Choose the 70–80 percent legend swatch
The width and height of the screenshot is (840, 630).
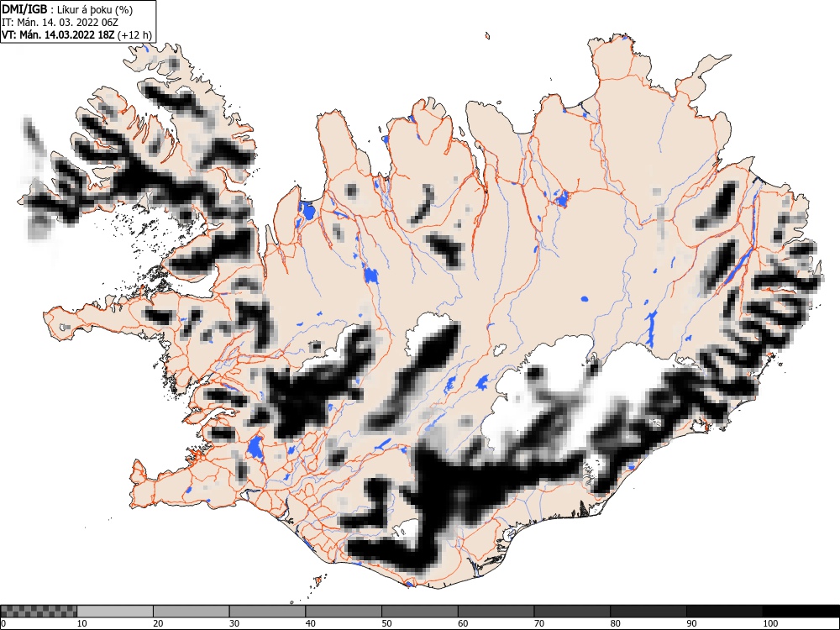[x=571, y=612]
